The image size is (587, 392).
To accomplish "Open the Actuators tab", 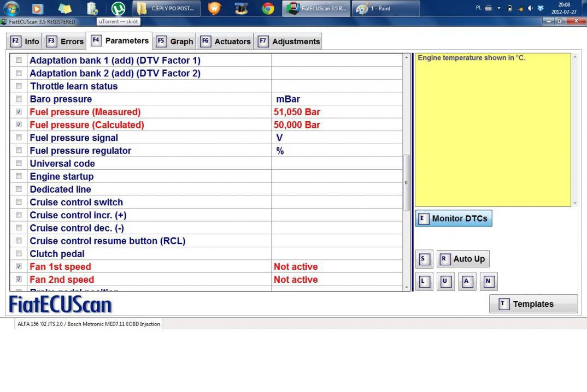I will point(225,41).
